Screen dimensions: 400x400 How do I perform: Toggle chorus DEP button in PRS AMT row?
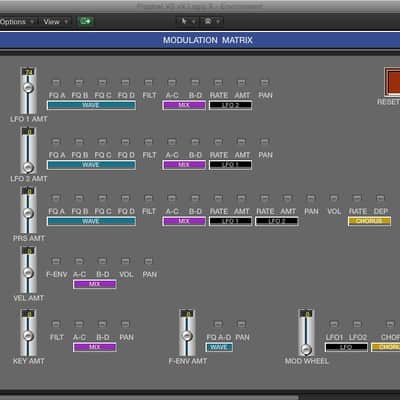coord(380,198)
